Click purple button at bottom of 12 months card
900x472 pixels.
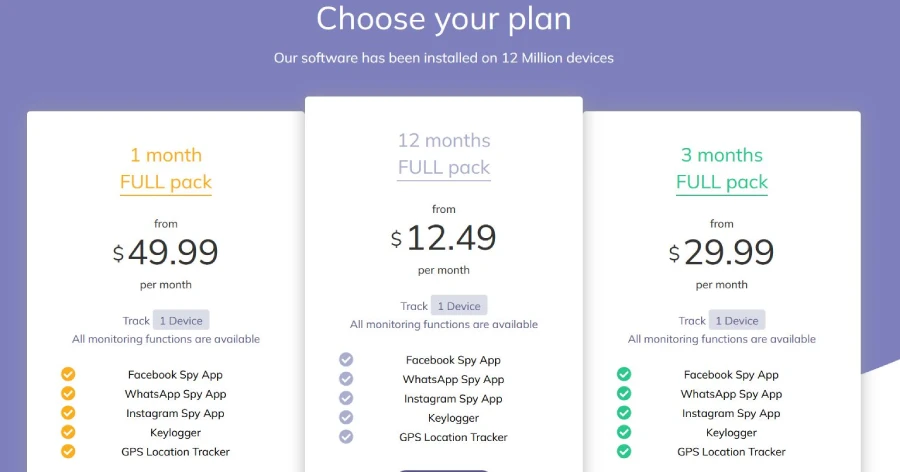pos(444,470)
